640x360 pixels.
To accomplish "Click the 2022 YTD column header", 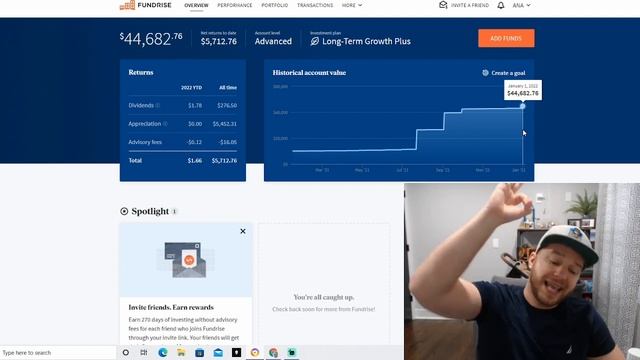I will pyautogui.click(x=191, y=88).
